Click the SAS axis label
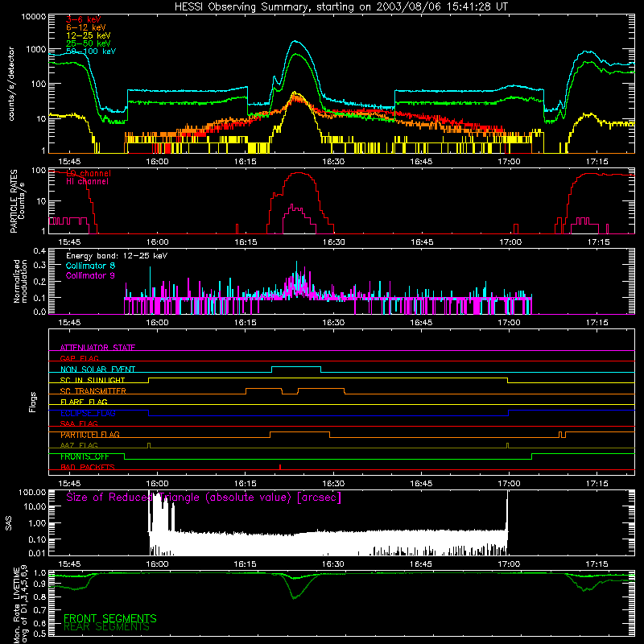Viewport: 644px width, 644px height. pos(8,522)
